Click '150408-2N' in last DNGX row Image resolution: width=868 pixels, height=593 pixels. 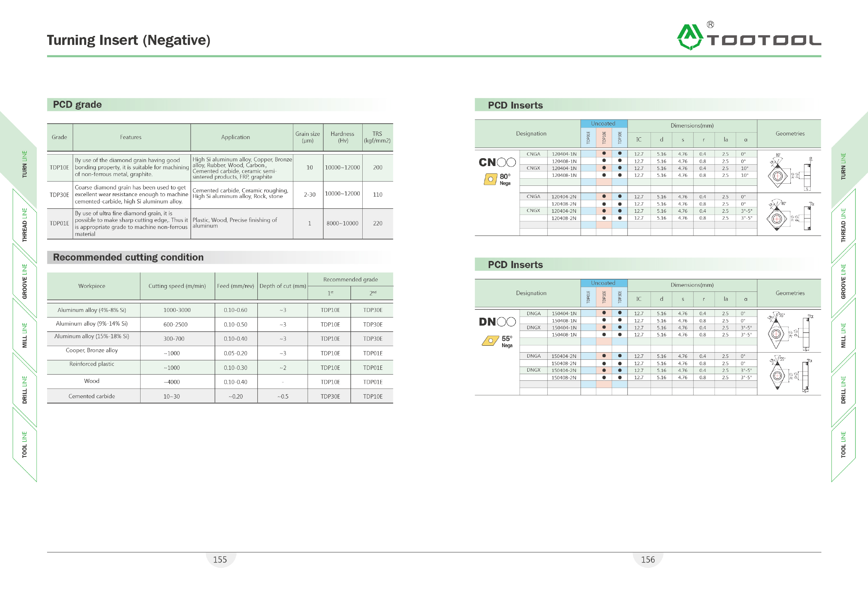coord(564,377)
